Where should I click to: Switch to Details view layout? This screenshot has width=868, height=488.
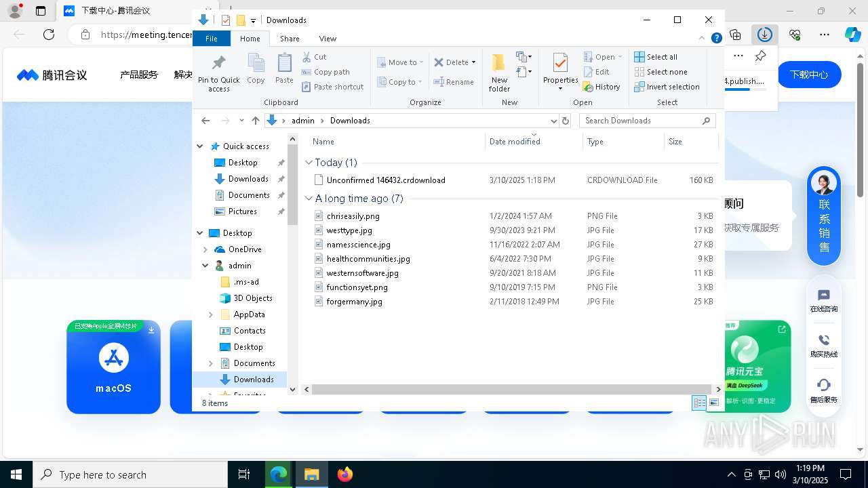click(698, 403)
